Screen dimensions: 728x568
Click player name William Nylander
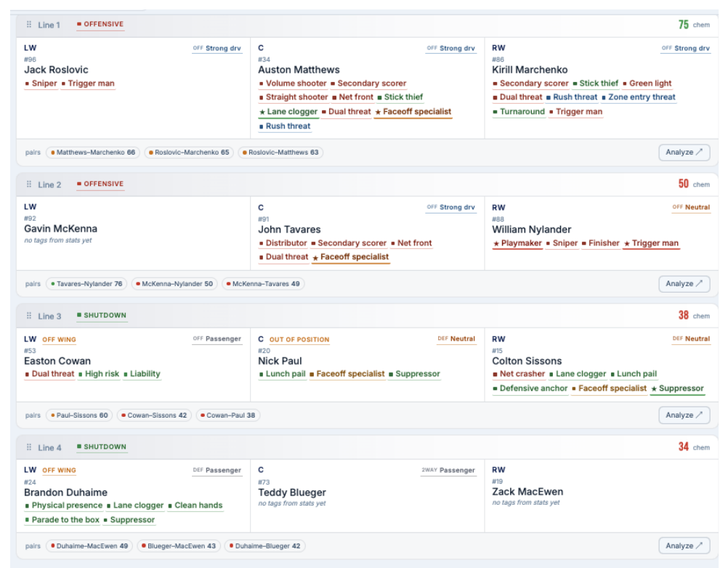532,230
